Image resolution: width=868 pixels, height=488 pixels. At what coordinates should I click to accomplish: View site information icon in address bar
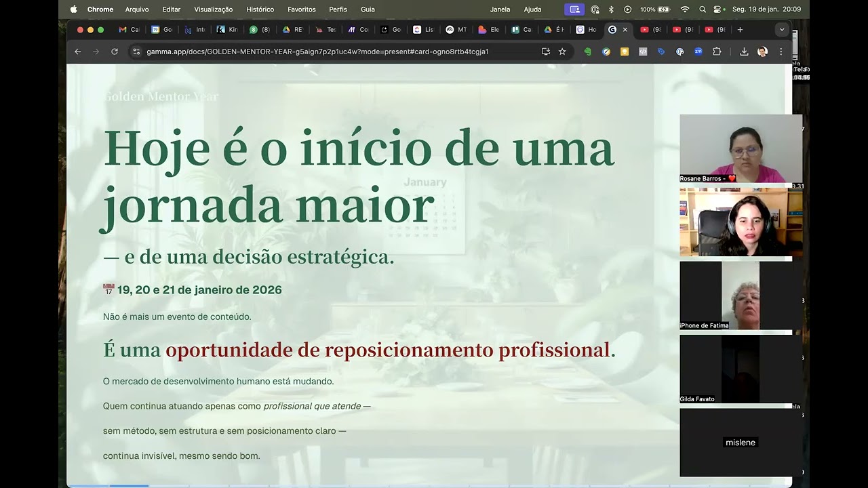pos(136,52)
